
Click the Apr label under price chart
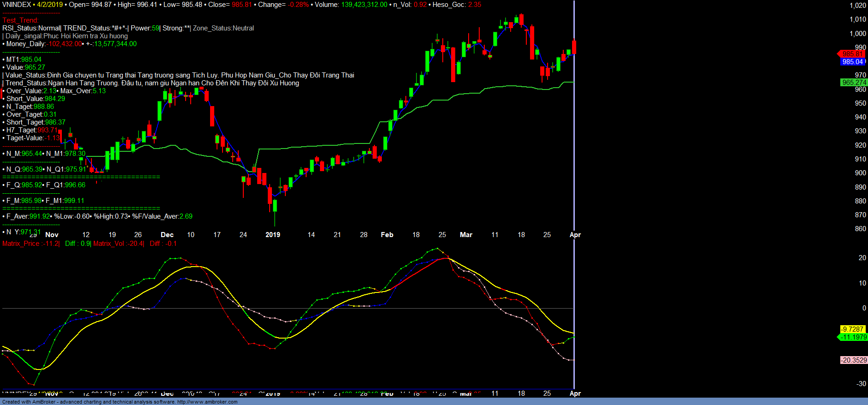tap(575, 235)
